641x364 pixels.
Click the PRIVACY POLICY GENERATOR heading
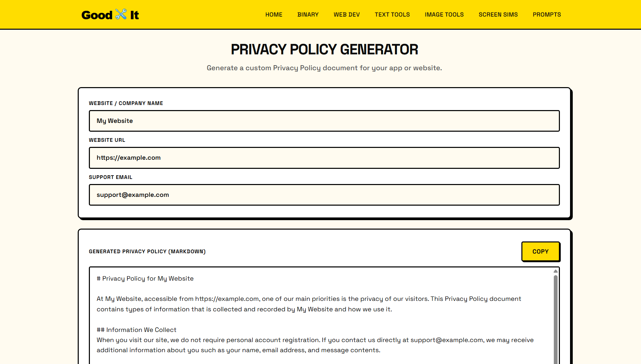click(324, 49)
